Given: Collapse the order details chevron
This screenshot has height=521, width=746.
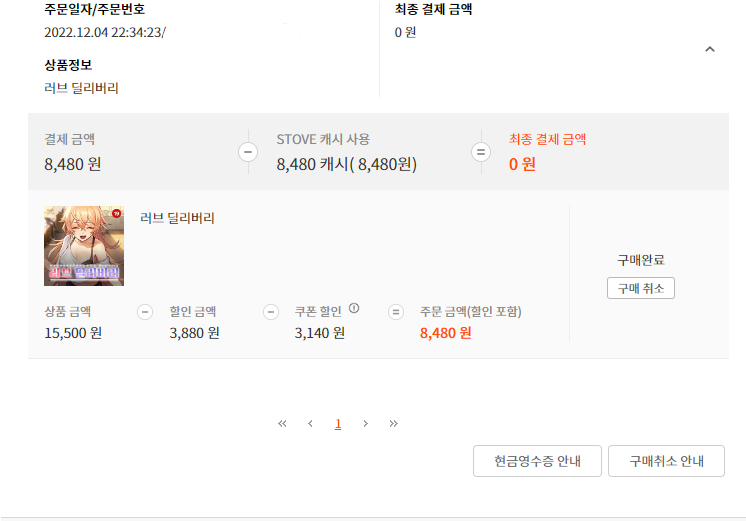Looking at the screenshot, I should click(710, 49).
